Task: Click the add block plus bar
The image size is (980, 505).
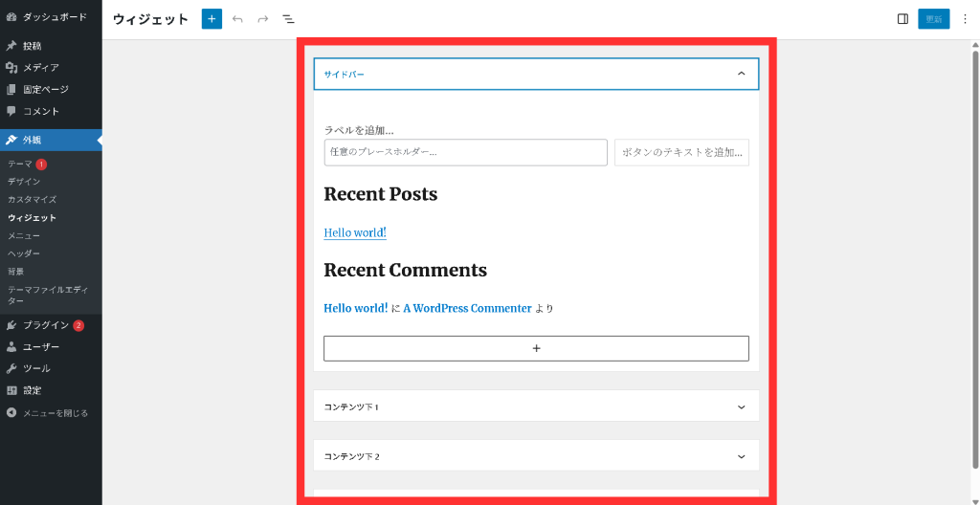Action: point(536,348)
